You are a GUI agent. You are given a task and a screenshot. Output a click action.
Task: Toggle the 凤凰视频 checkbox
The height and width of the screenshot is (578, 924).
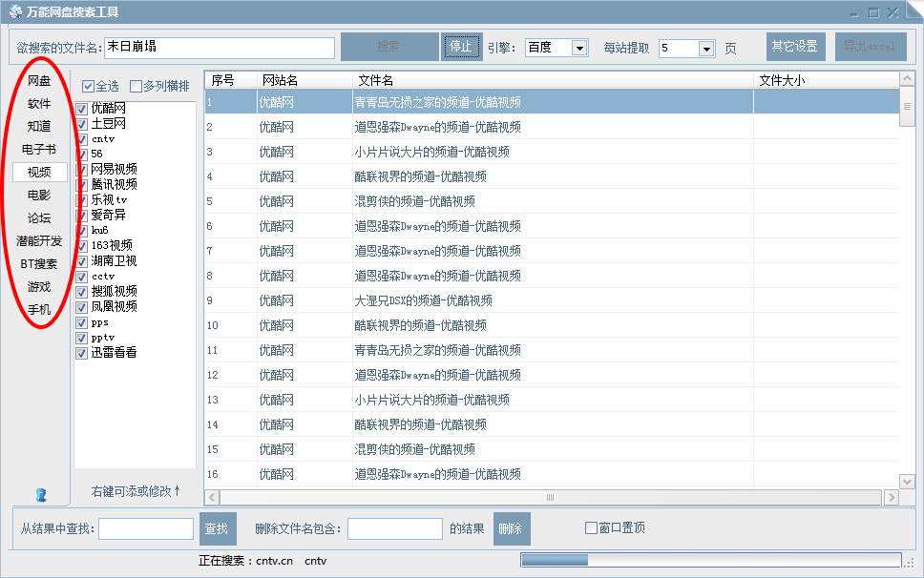82,307
